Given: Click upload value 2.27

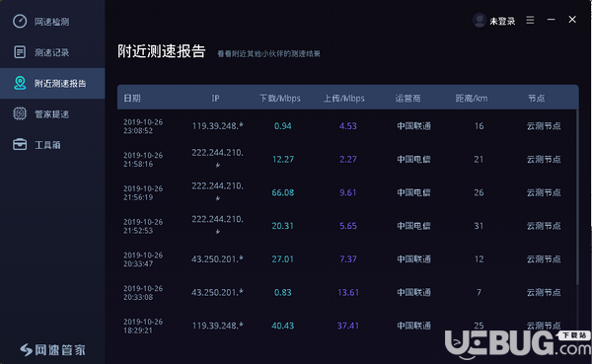Looking at the screenshot, I should pos(347,160).
